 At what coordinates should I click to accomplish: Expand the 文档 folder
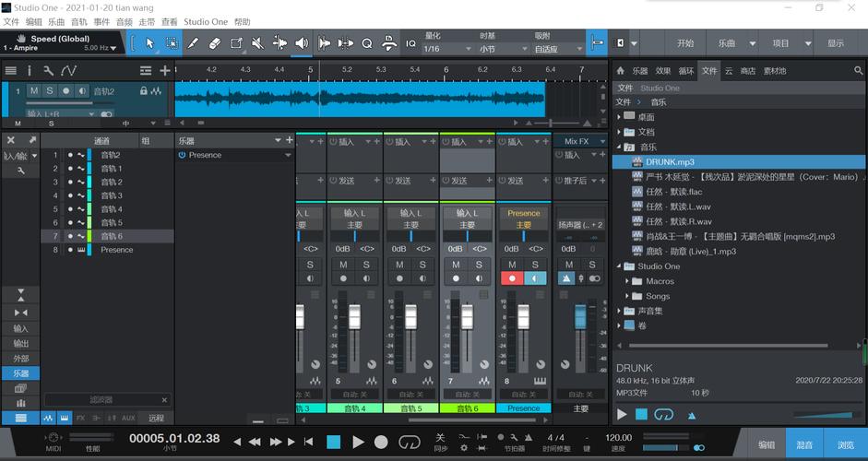coord(619,132)
